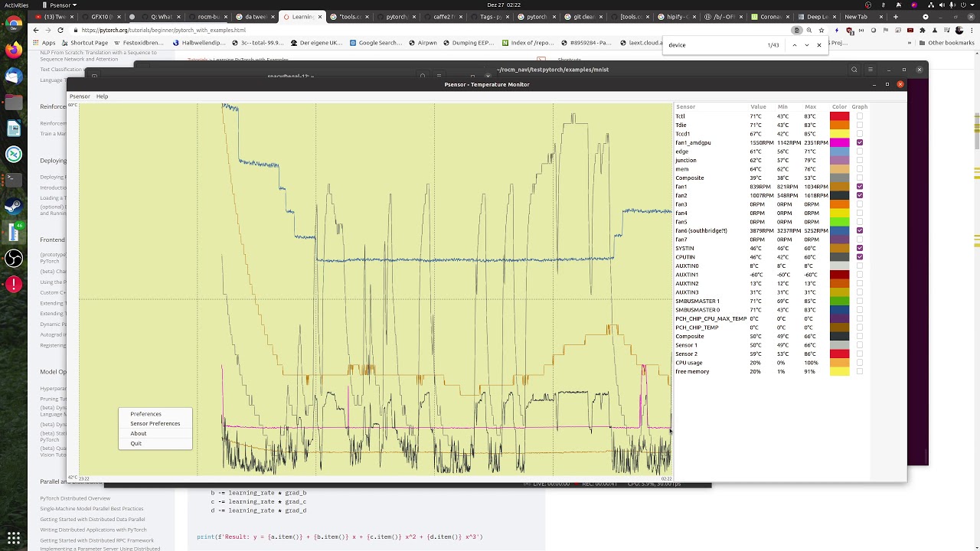Viewport: 980px width, 551px height.
Task: Open system status menu in top bar
Action: point(951,5)
